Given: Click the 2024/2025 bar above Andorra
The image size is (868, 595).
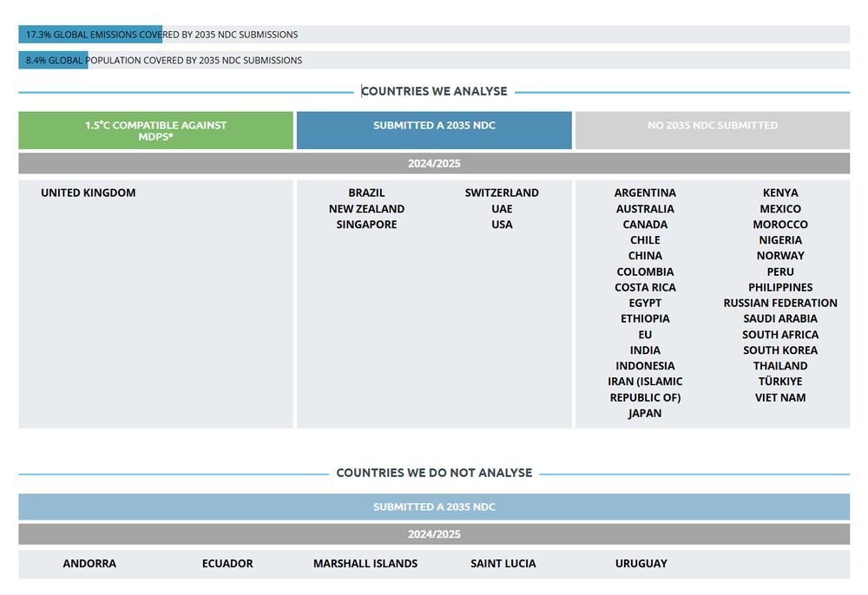Looking at the screenshot, I should pos(434,534).
